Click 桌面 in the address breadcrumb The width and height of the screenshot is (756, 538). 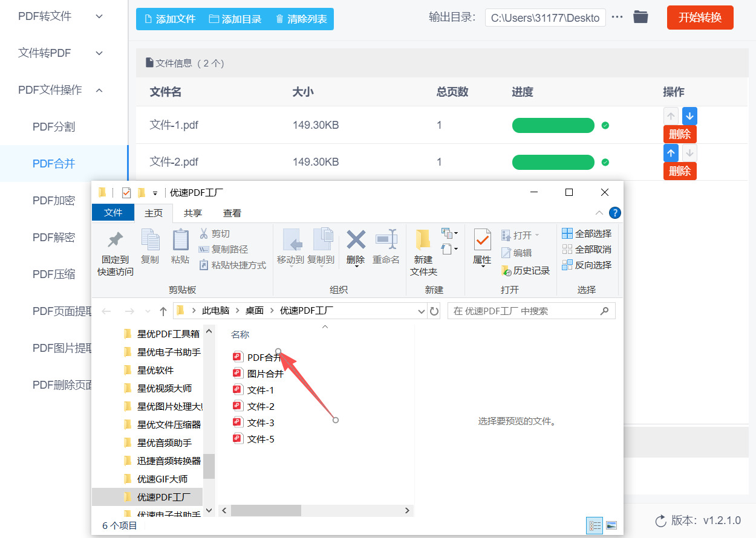click(255, 311)
